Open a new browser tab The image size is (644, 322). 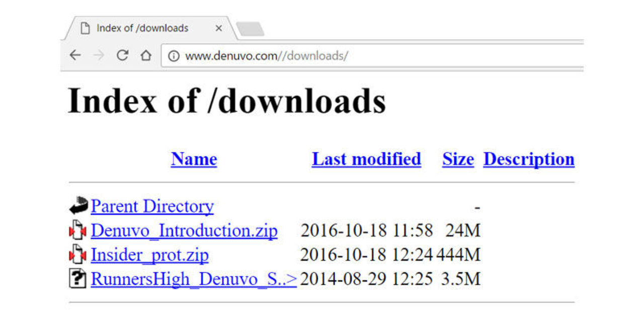click(250, 29)
